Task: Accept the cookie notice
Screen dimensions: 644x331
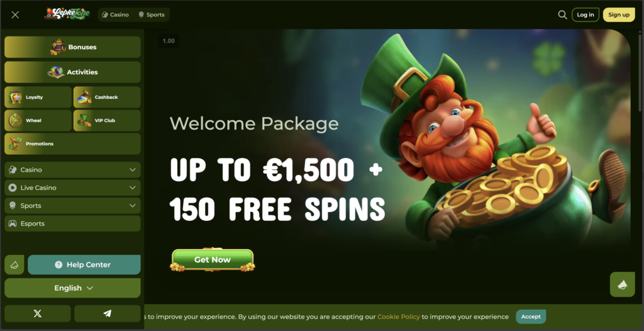Action: pos(531,317)
